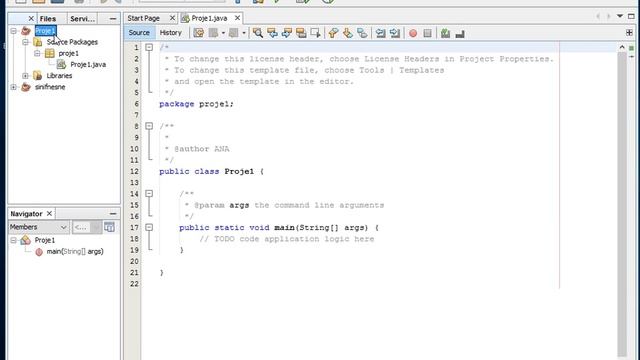Open the Members dropdown in Navigator
The width and height of the screenshot is (640, 360).
click(38, 227)
